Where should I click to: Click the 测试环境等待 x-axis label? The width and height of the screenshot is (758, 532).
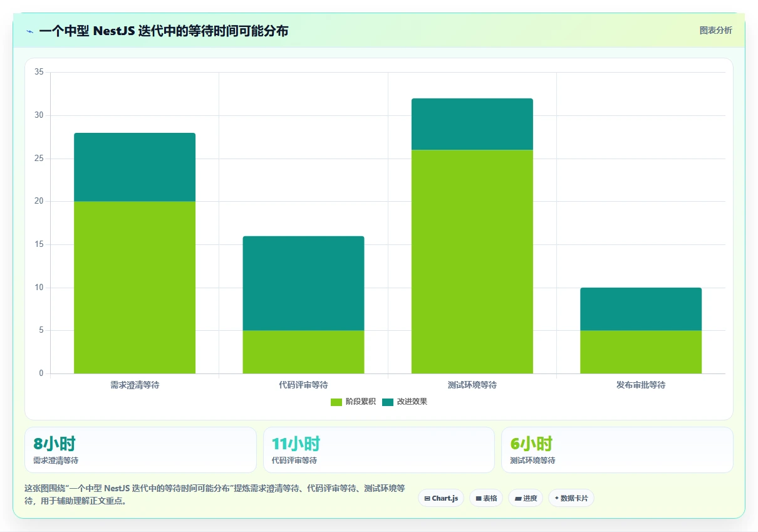click(472, 385)
